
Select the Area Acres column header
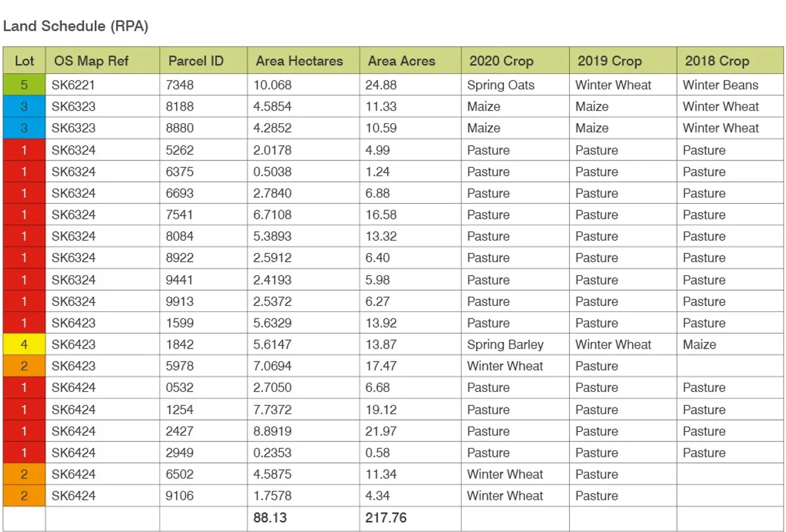click(x=411, y=61)
